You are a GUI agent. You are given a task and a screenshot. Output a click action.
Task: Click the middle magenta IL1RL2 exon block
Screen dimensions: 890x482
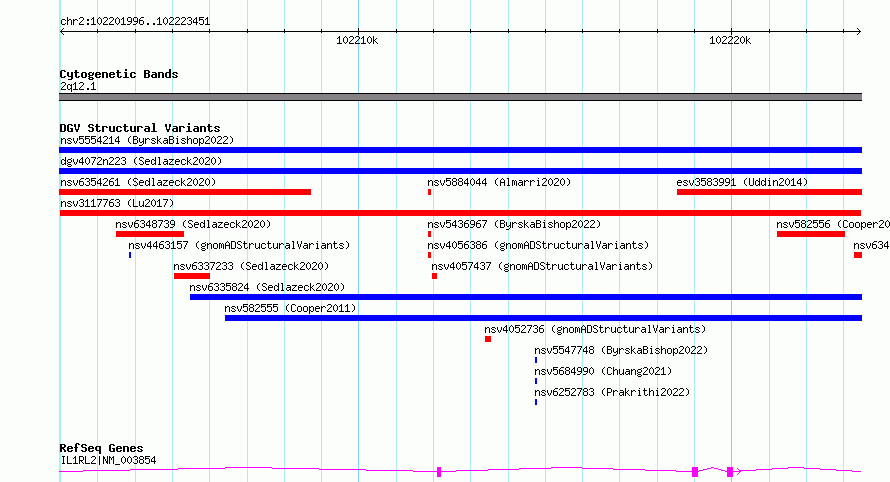695,472
